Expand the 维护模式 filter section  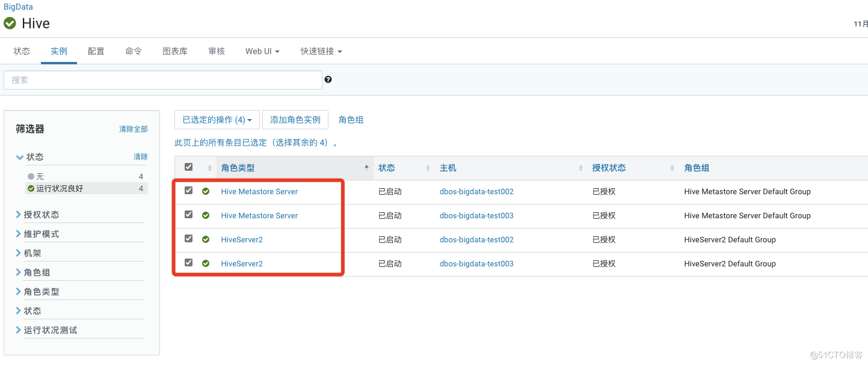point(37,234)
